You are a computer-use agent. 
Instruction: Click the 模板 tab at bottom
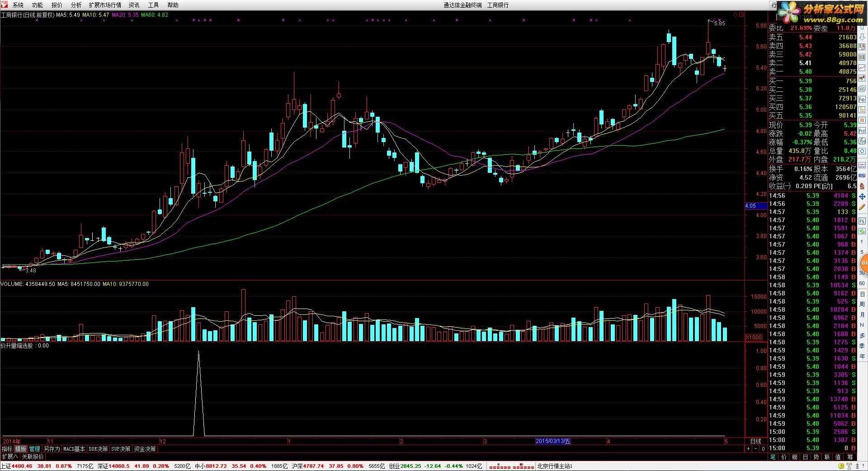21,449
